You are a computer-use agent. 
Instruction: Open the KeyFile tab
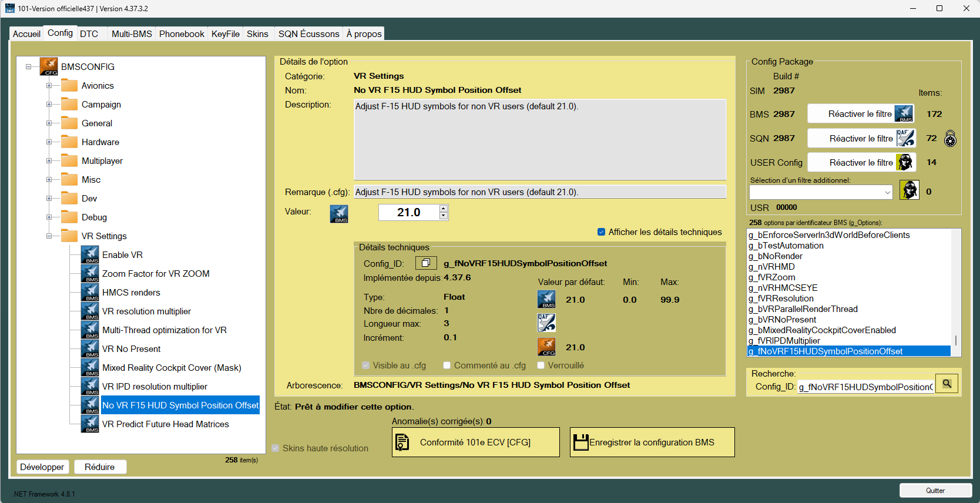[226, 34]
